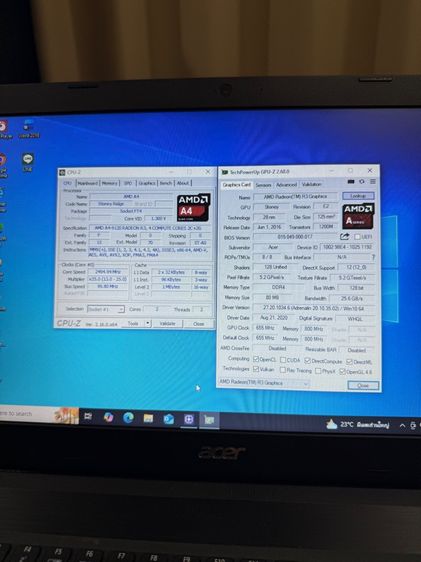This screenshot has height=562, width=421.
Task: Click the BIOS export share icon in GPU-Z
Action: pyautogui.click(x=344, y=237)
